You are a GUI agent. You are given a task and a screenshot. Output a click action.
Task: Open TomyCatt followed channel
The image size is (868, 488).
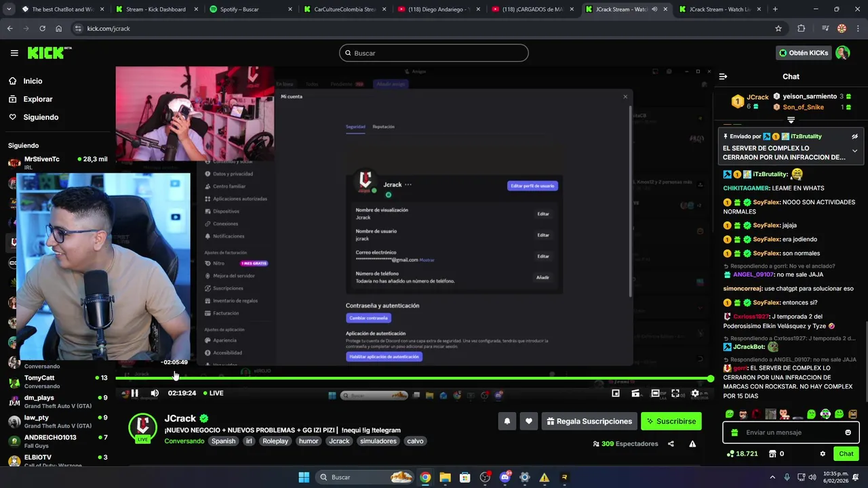tap(58, 382)
